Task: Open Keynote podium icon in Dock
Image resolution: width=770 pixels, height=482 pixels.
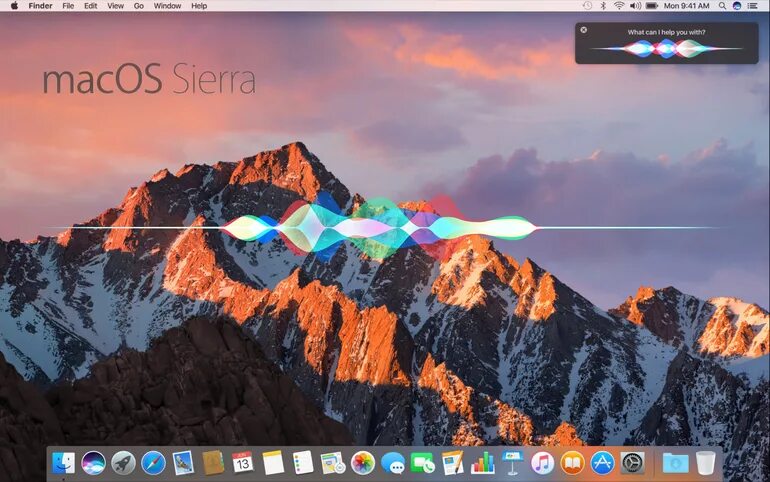Action: point(512,463)
